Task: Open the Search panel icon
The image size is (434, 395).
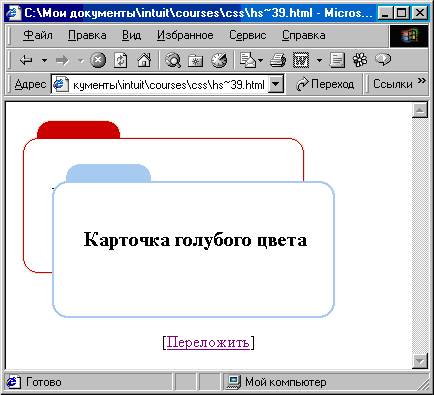Action: tap(173, 60)
